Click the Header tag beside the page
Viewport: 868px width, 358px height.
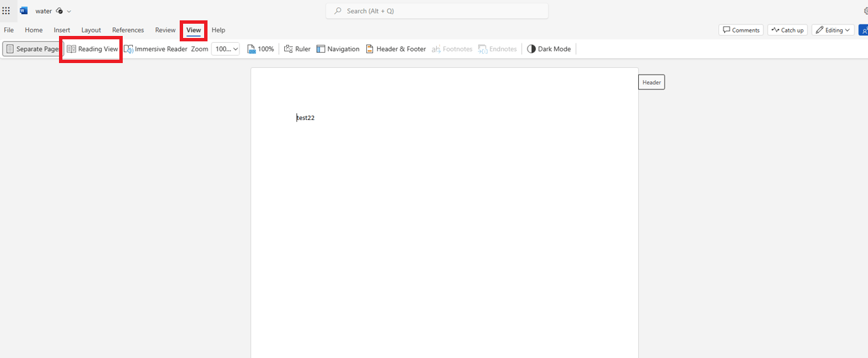click(x=652, y=82)
